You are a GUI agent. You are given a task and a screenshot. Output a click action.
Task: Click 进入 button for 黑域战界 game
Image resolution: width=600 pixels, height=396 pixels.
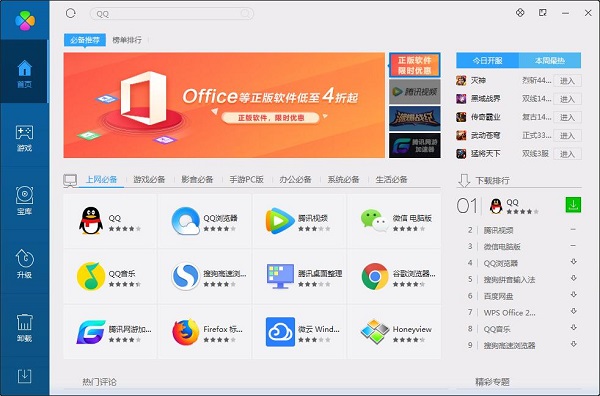click(x=567, y=99)
